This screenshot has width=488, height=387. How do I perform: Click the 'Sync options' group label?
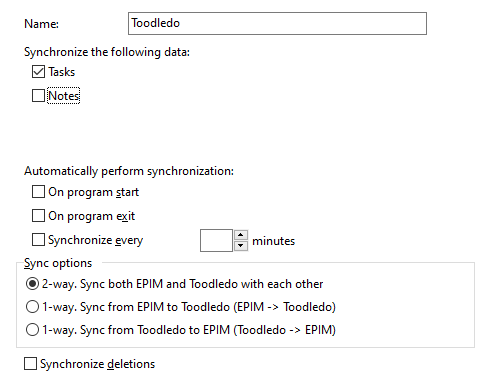(x=58, y=263)
